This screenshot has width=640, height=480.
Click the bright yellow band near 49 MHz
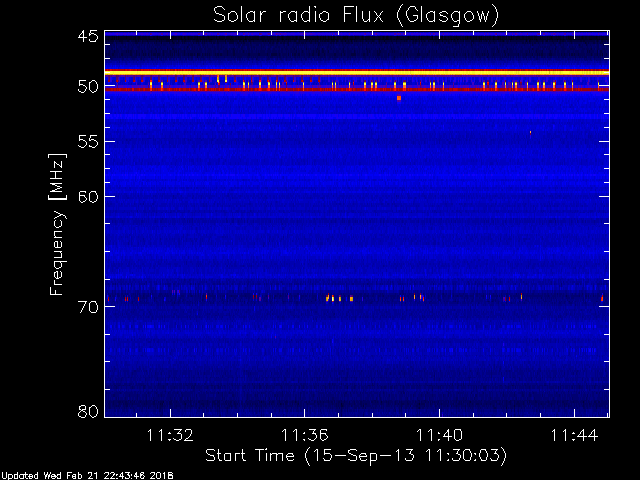click(357, 72)
